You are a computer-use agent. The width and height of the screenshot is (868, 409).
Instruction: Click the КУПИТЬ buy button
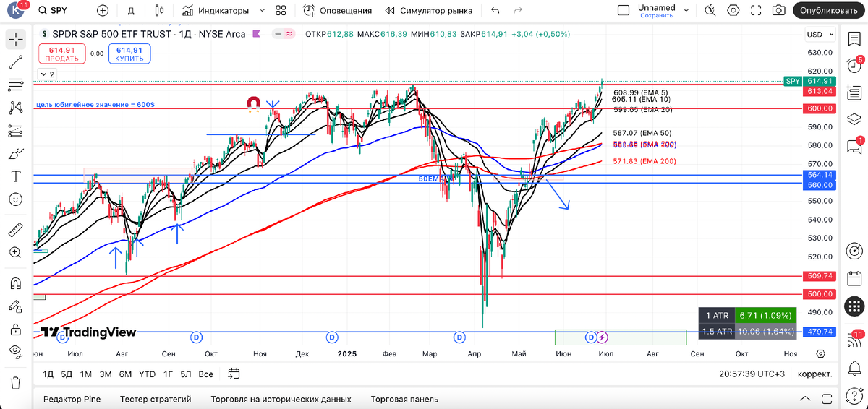coord(129,53)
